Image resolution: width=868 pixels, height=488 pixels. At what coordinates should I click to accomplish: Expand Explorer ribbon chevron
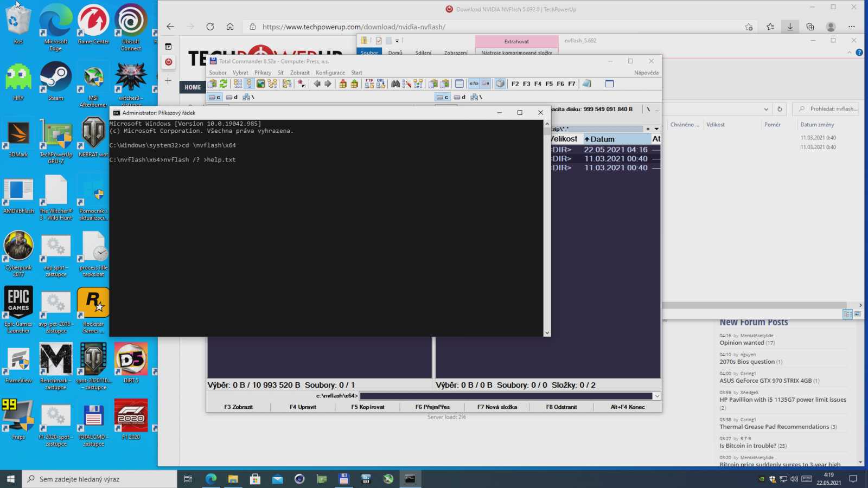[850, 53]
